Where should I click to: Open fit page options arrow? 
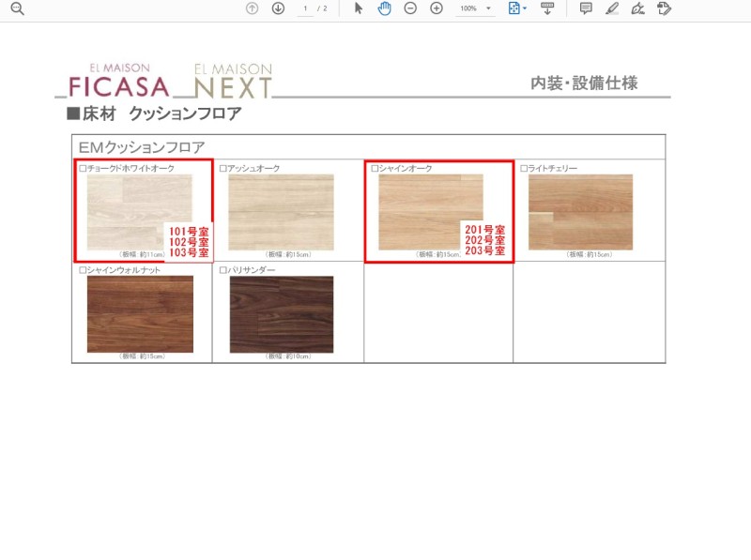pos(525,8)
